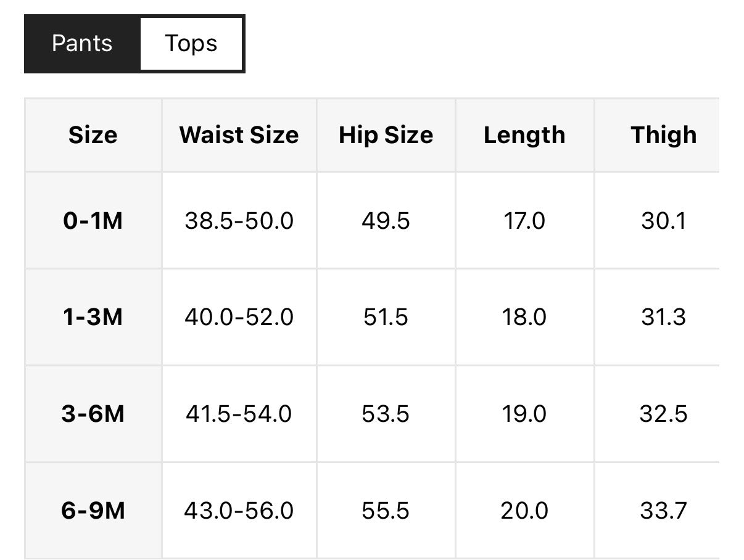Click waist value 38.5-50.0
Viewport: 744px width, 560px height.
239,220
